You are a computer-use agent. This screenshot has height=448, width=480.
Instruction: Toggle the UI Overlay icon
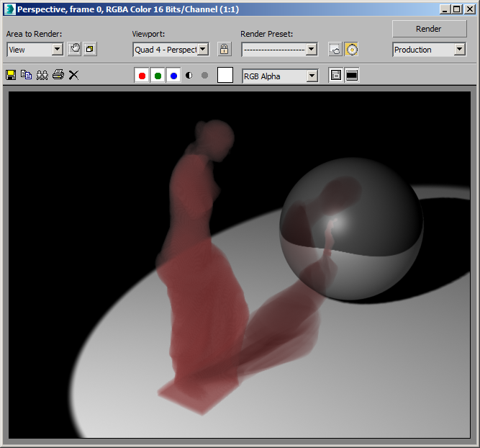336,76
